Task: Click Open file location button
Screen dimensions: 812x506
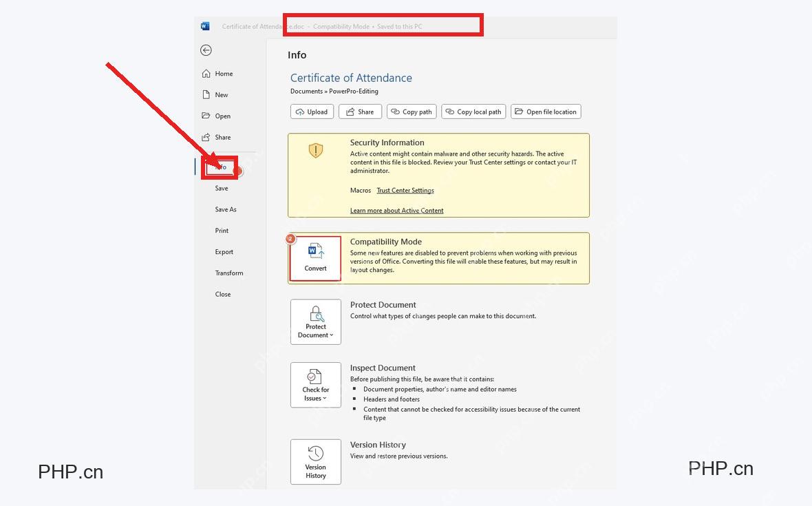Action: click(546, 112)
